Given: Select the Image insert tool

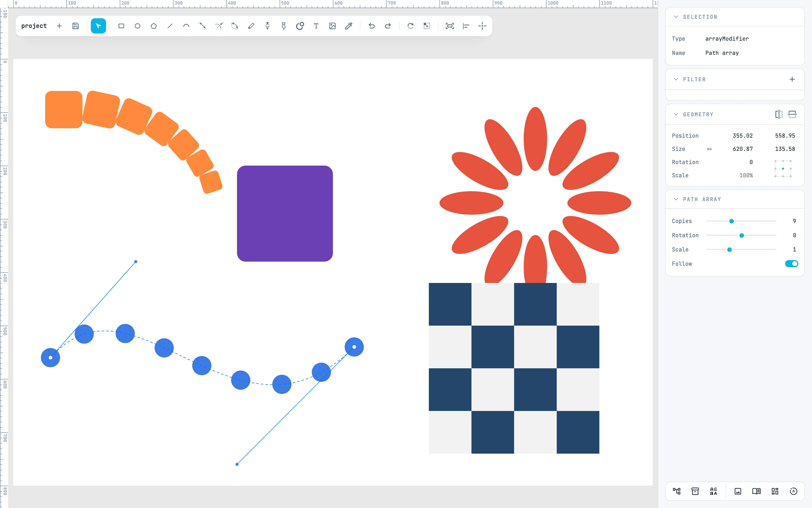Looking at the screenshot, I should click(x=332, y=26).
